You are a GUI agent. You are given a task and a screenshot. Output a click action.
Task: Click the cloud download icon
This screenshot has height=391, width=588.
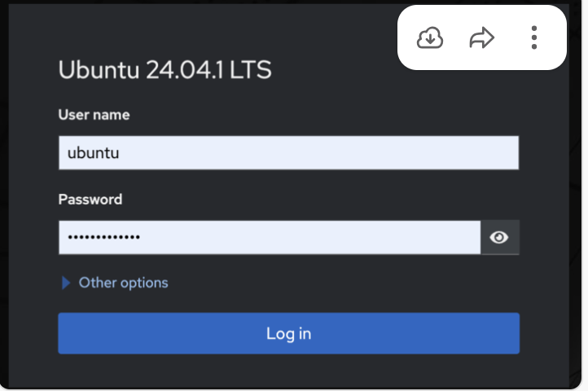430,37
